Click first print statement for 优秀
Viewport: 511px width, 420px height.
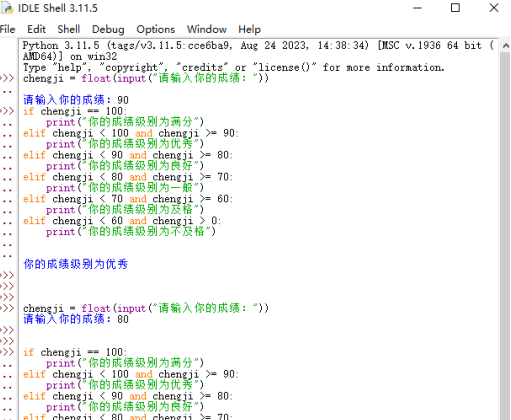(125, 144)
